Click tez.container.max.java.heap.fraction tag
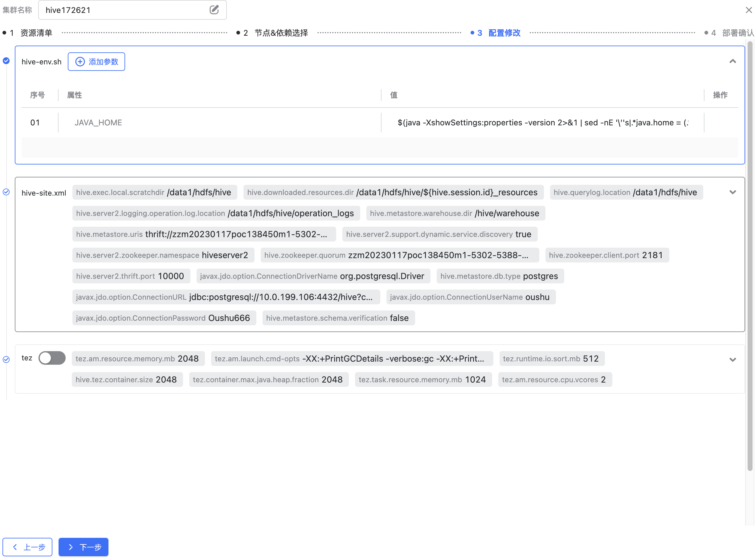Screen dimensions: 755x560 point(269,380)
